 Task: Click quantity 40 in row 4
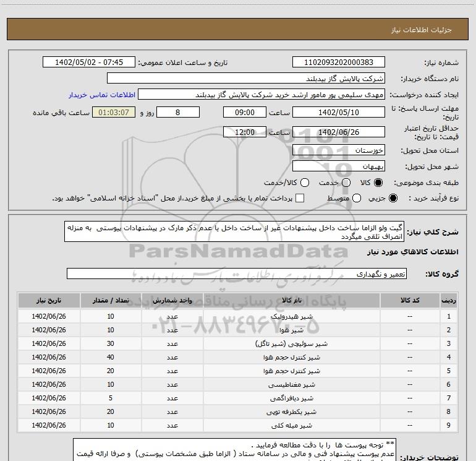click(111, 357)
